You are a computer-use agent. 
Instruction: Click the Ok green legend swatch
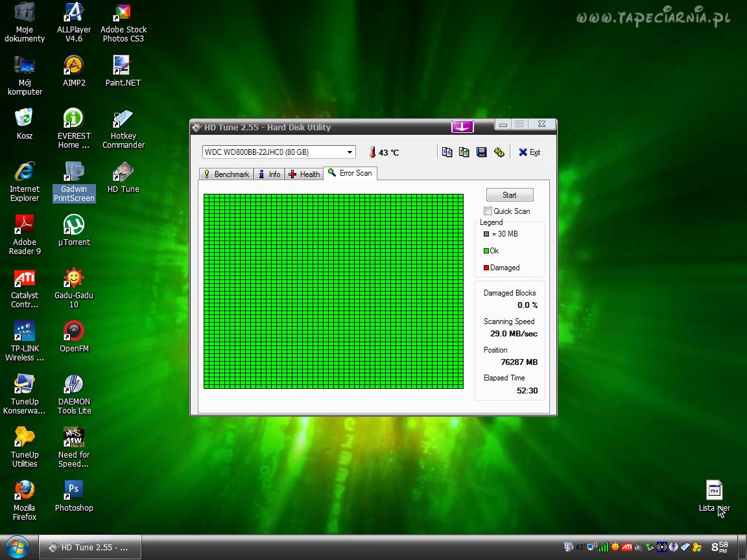tap(486, 250)
